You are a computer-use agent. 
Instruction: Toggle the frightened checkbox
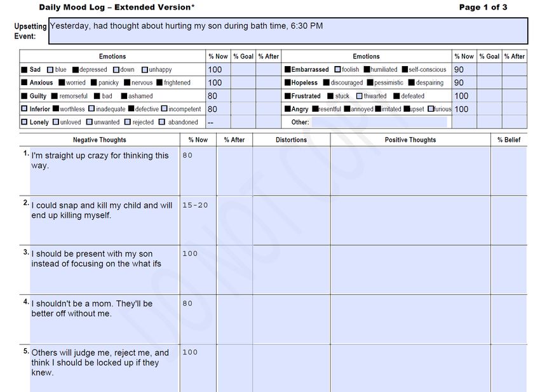(159, 83)
